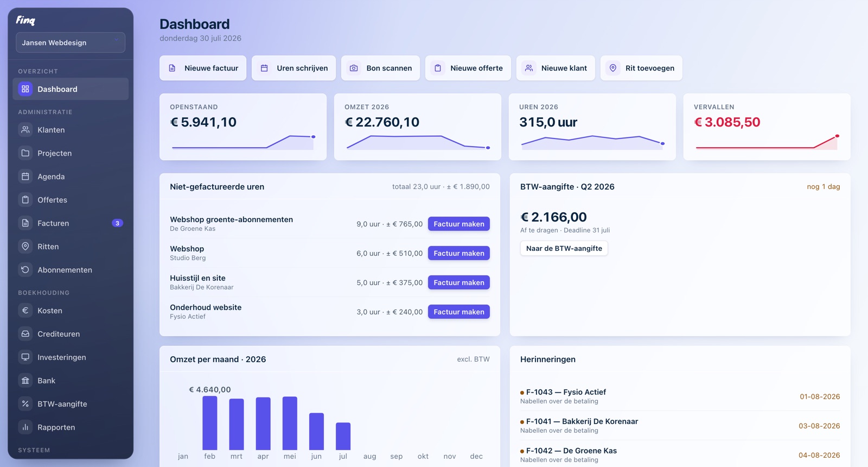
Task: Click the document icon on Nieuwe factuur
Action: pyautogui.click(x=172, y=68)
